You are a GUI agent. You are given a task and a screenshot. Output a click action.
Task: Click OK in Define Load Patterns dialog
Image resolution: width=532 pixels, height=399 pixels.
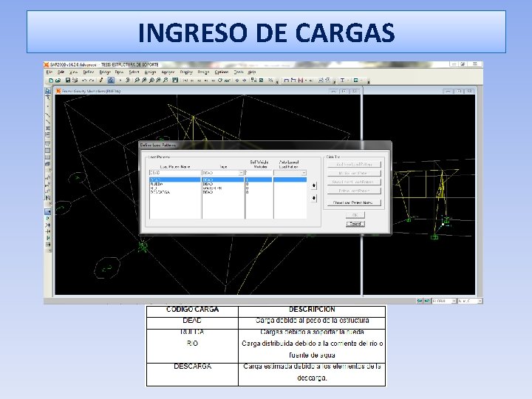tap(355, 215)
